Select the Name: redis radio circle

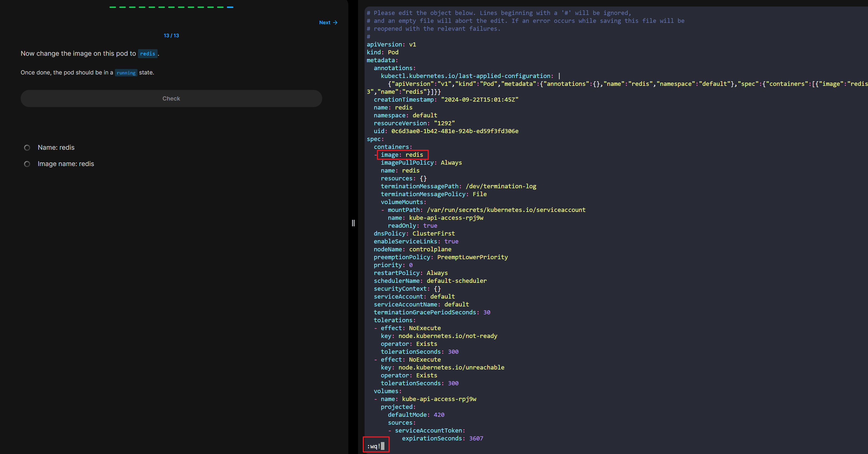click(27, 148)
